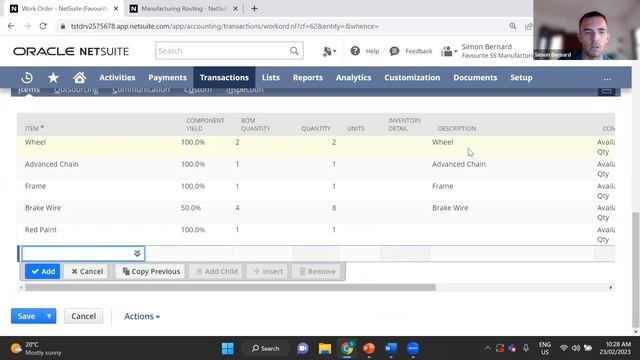The height and width of the screenshot is (360, 640).
Task: Click the Help question mark icon
Action: pyautogui.click(x=355, y=51)
